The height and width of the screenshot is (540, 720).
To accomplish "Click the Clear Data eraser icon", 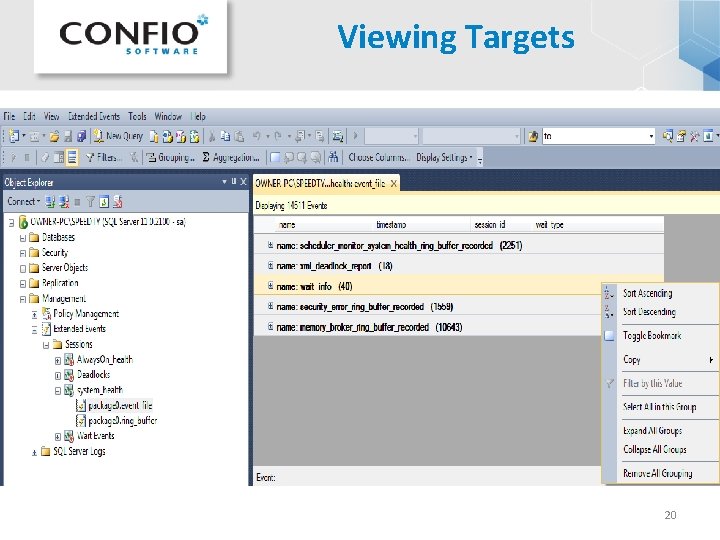I will (45, 158).
